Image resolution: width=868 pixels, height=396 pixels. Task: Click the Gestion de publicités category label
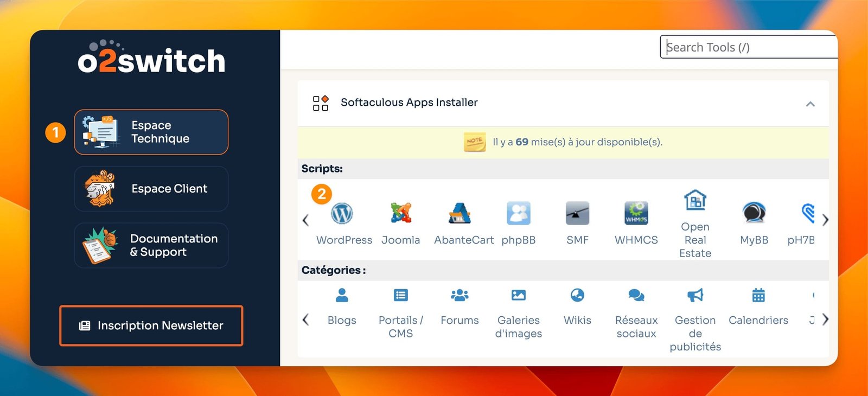695,333
